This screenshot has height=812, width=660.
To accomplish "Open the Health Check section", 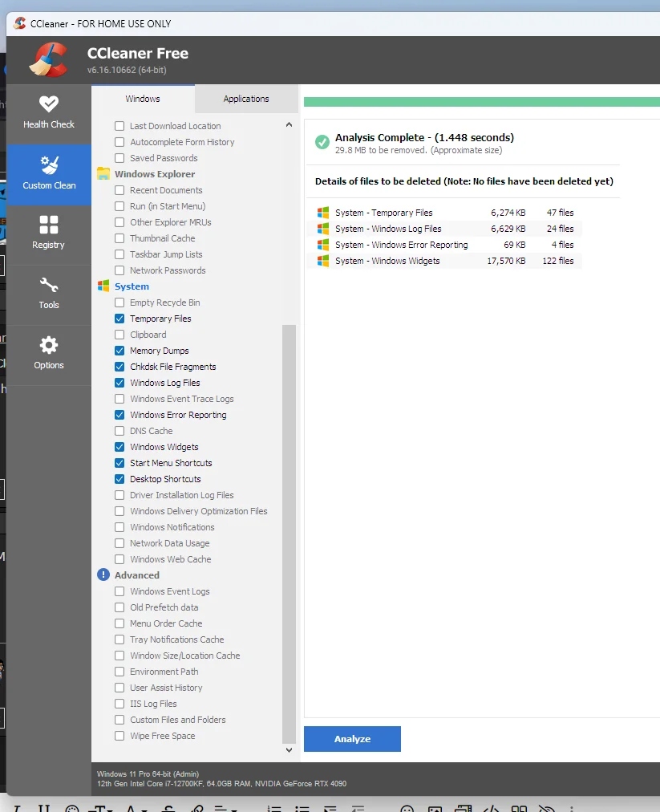I will [x=49, y=113].
